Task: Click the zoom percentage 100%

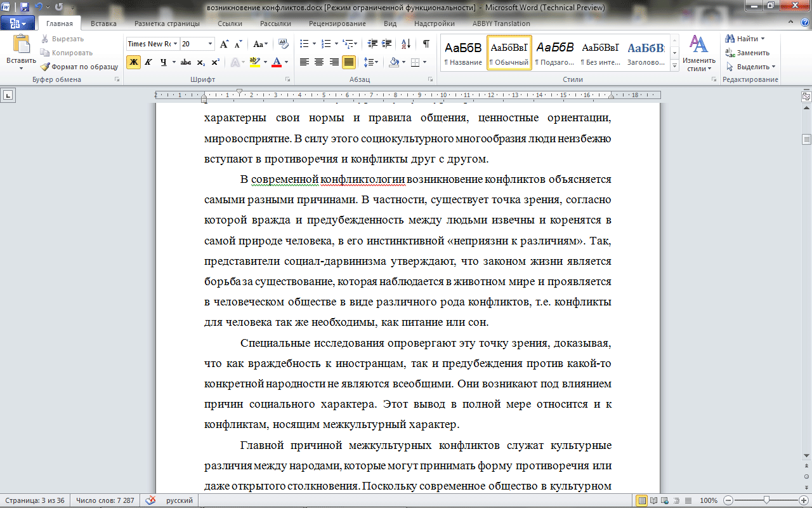Action: [x=709, y=500]
